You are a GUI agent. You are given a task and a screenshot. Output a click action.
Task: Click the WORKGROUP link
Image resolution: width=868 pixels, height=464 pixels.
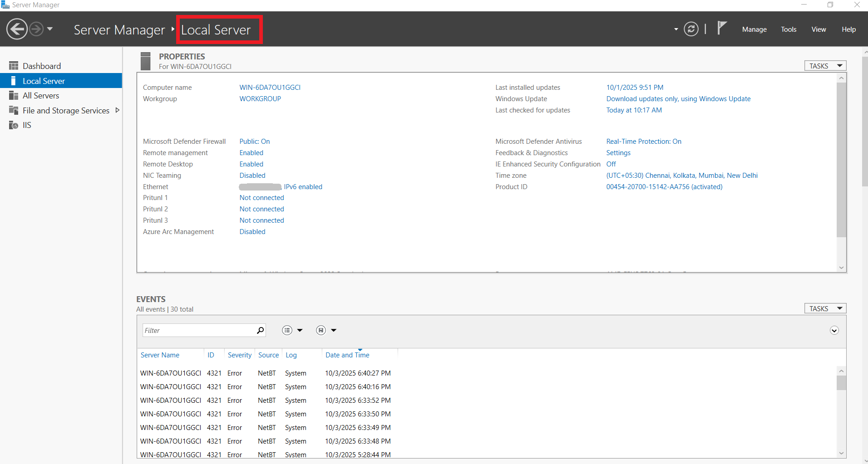(x=260, y=98)
